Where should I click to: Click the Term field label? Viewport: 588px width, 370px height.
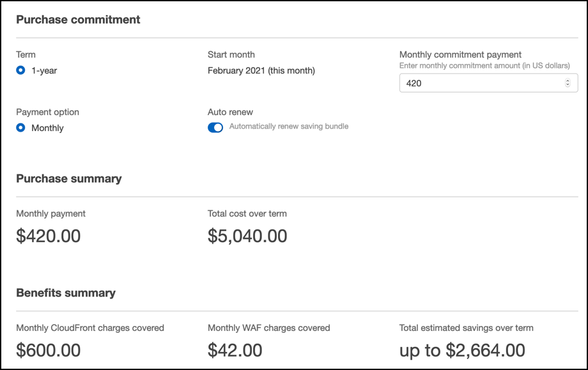[26, 54]
